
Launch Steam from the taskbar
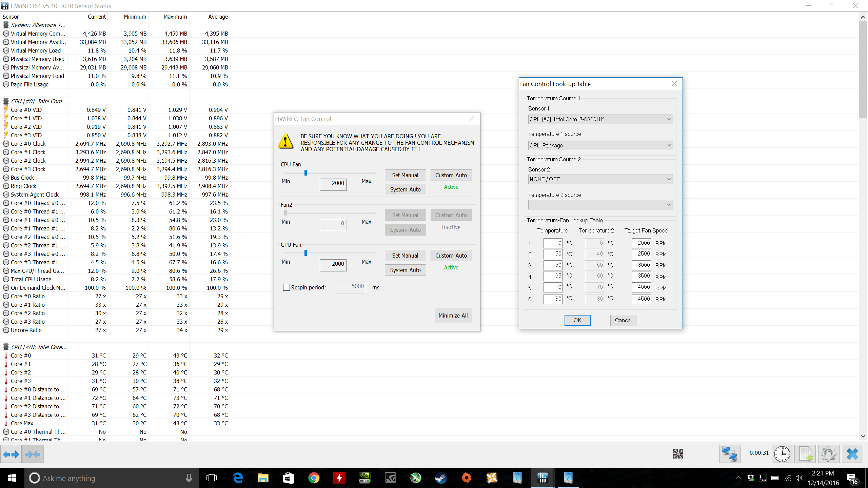click(441, 478)
